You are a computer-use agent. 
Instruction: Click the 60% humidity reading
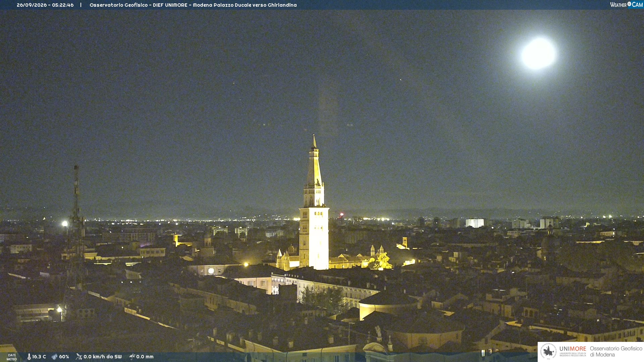point(64,357)
